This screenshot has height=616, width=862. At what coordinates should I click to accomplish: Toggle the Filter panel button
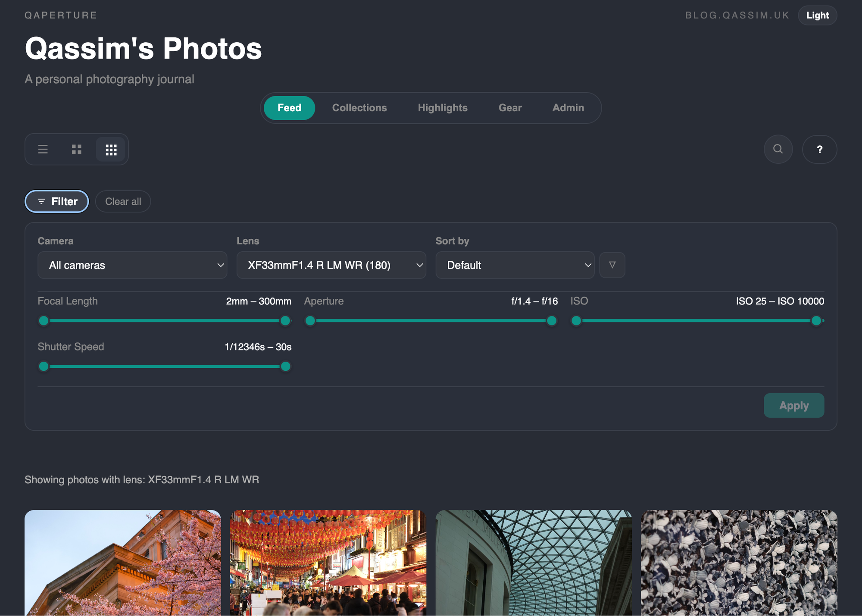[x=57, y=201]
